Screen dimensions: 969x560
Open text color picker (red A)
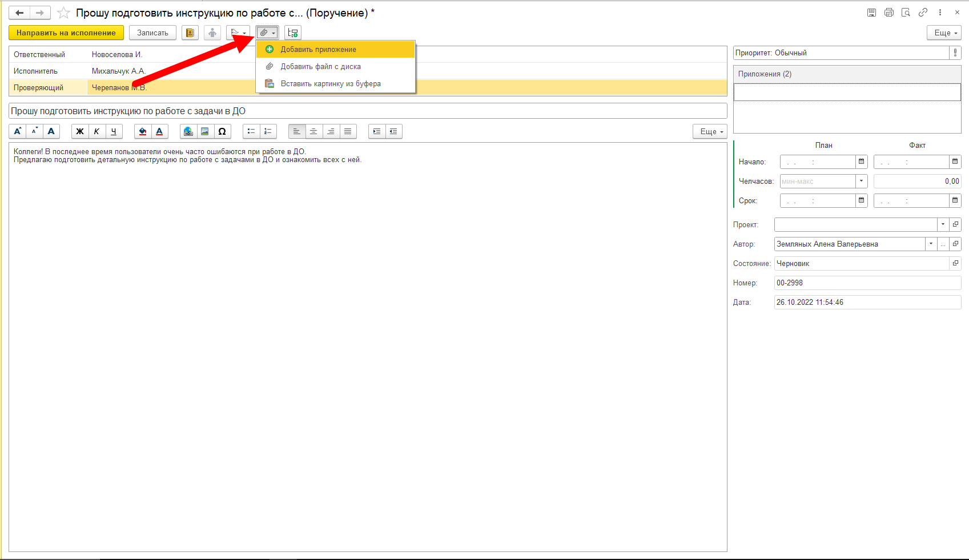click(159, 131)
